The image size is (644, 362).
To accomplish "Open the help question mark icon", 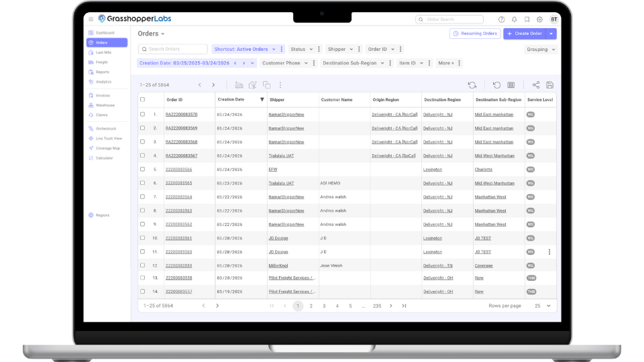I will click(502, 19).
